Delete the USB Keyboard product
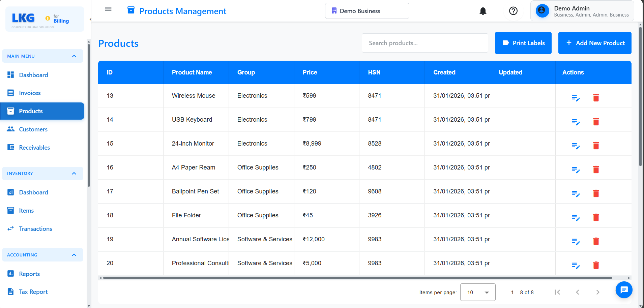Viewport: 644px width, 308px height. click(x=596, y=122)
